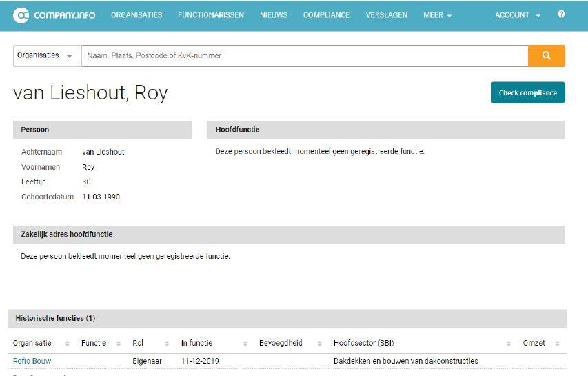Sort table by Omzet column arrows
This screenshot has width=588, height=376.
[557, 344]
